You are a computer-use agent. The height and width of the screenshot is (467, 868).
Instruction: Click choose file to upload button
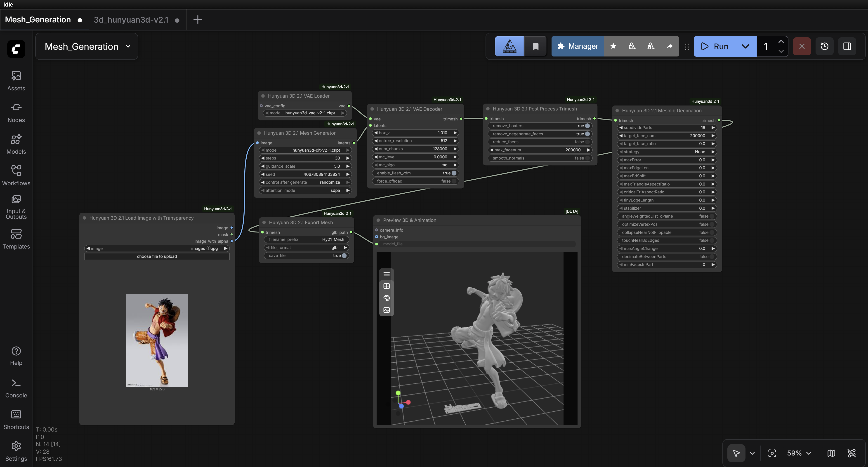click(x=157, y=257)
